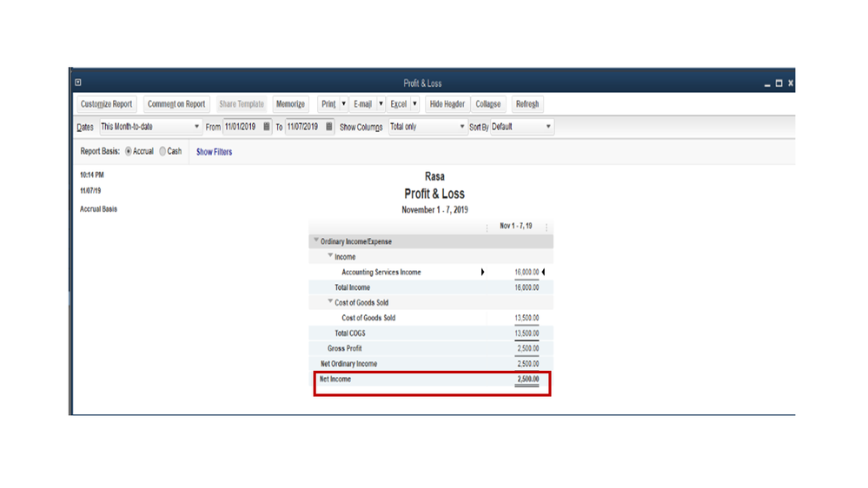Click Hide Header button
Image resolution: width=868 pixels, height=488 pixels.
pos(447,104)
